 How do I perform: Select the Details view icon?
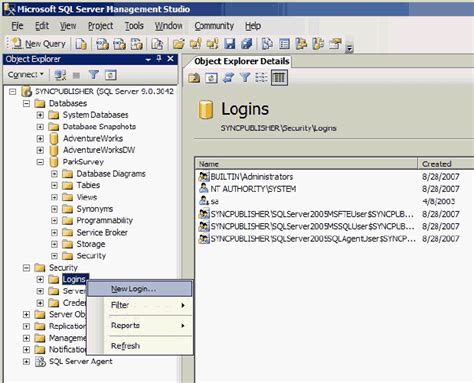point(279,78)
